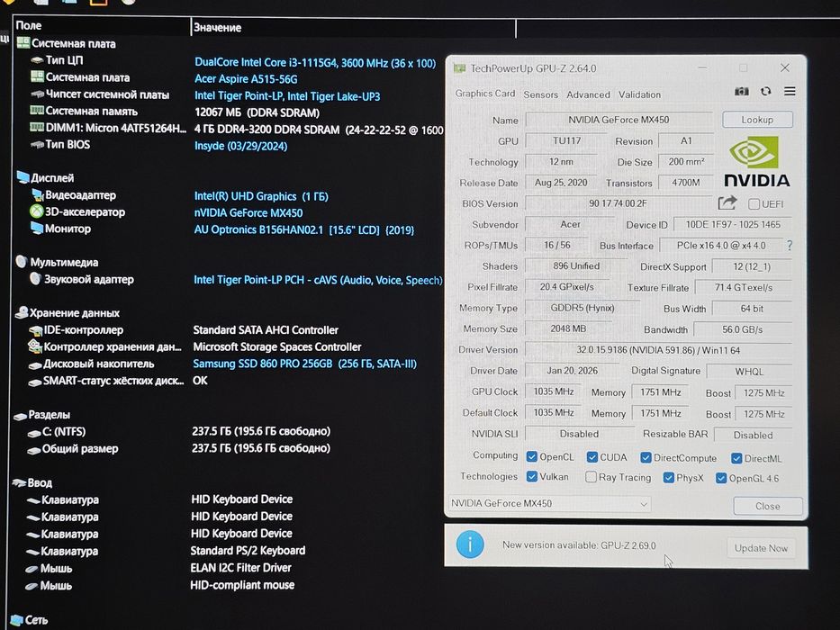Click the Тип BIOS chip icon
This screenshot has height=630, width=840.
click(x=37, y=145)
